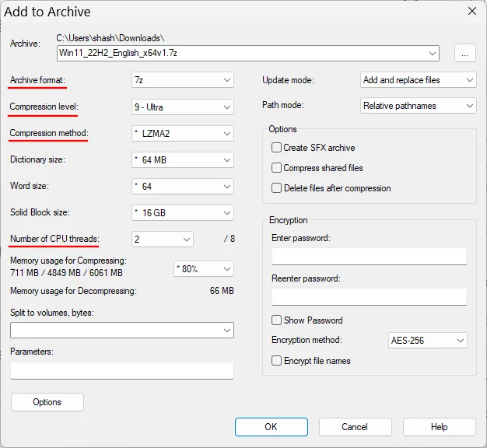Image resolution: width=487 pixels, height=448 pixels.
Task: Click the Dictionary size label
Action: [37, 159]
